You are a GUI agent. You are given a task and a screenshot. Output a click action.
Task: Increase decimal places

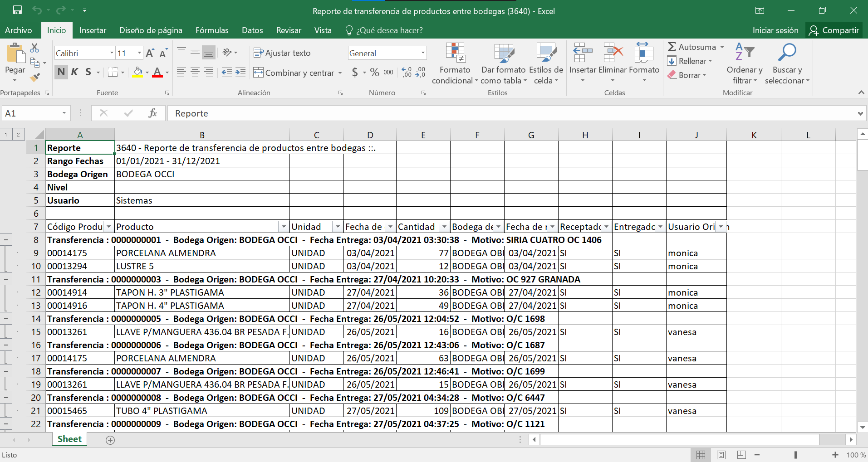point(407,72)
